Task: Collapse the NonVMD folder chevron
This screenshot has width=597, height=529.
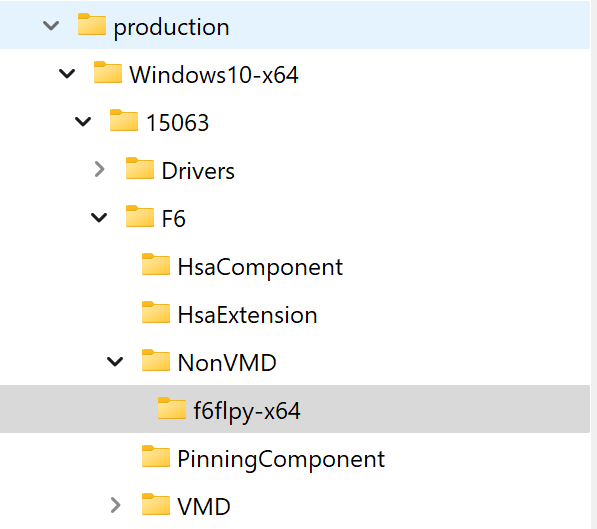Action: (115, 362)
